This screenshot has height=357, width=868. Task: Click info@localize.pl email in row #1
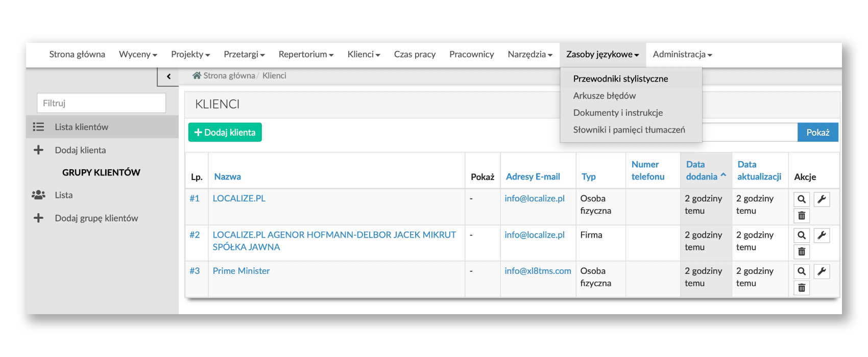pos(535,198)
